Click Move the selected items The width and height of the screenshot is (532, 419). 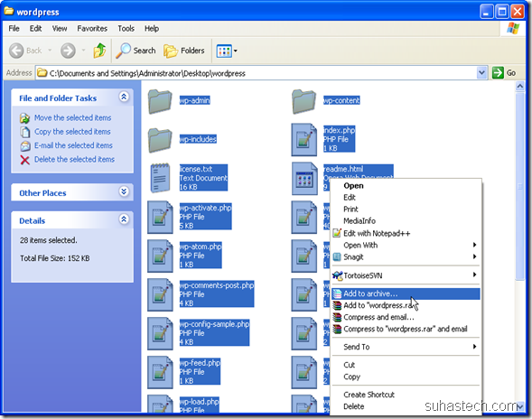[72, 117]
